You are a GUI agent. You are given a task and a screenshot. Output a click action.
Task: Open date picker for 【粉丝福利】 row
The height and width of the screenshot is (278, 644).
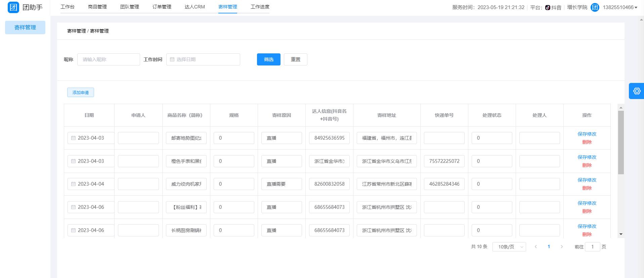(91, 207)
